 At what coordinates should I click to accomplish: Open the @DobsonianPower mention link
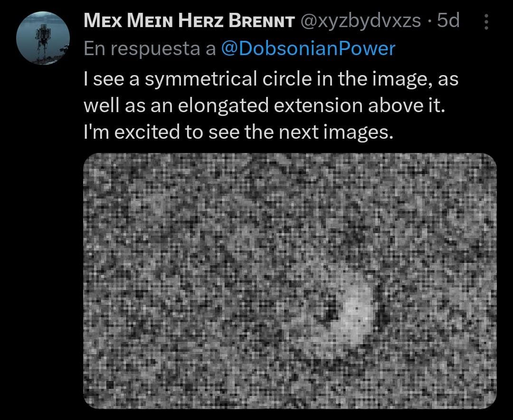tap(308, 48)
